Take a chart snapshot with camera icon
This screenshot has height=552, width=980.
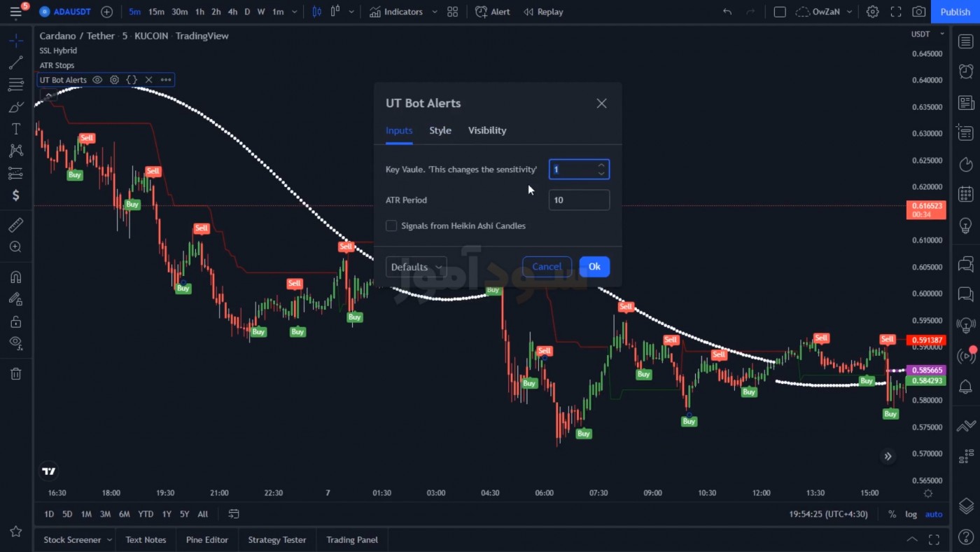click(x=919, y=12)
